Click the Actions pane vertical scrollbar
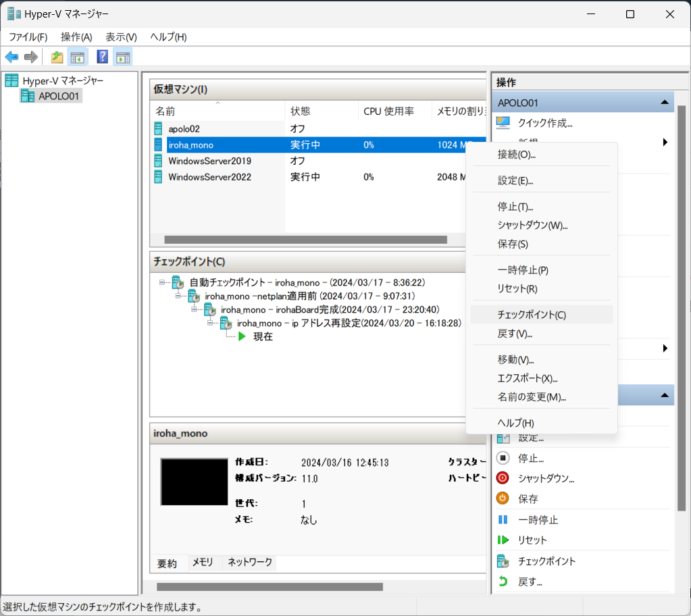691x616 pixels. click(682, 309)
